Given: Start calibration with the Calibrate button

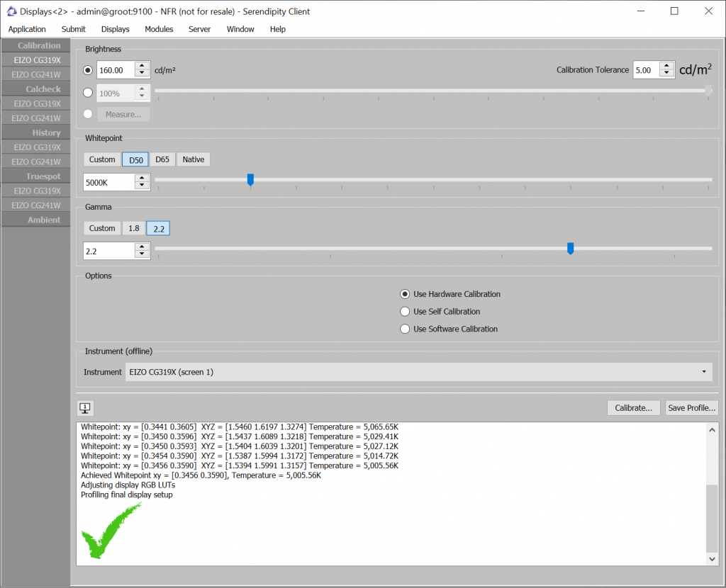Looking at the screenshot, I should pos(633,407).
